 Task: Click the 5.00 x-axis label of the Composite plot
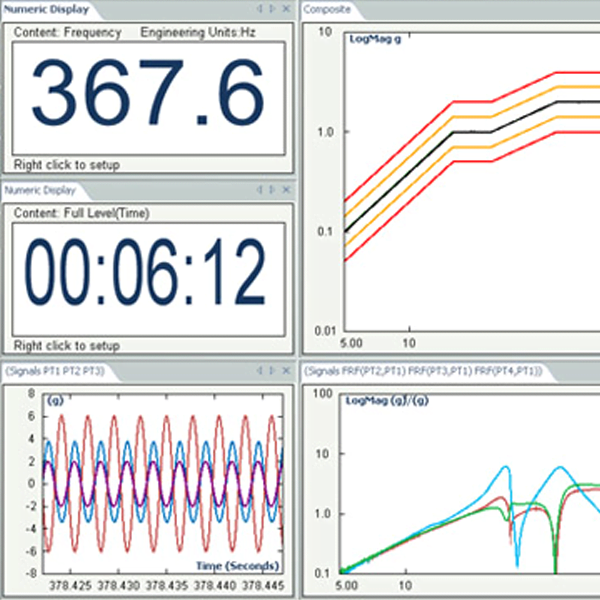[x=351, y=343]
